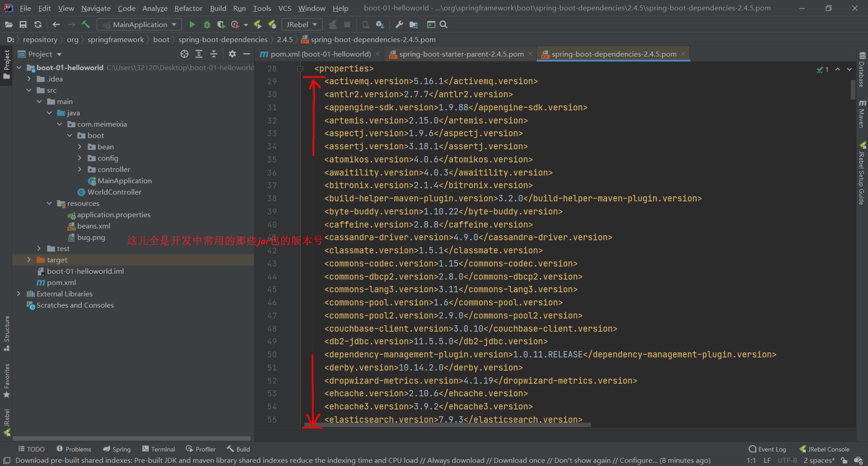This screenshot has width=868, height=466.
Task: Open the Navigate menu
Action: tap(96, 8)
